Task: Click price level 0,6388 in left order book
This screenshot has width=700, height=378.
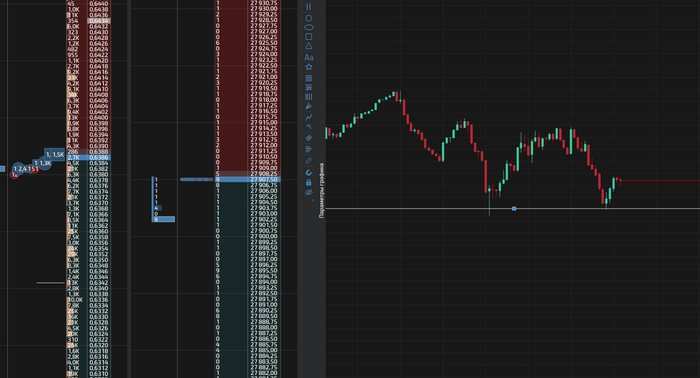Action: pos(98,152)
